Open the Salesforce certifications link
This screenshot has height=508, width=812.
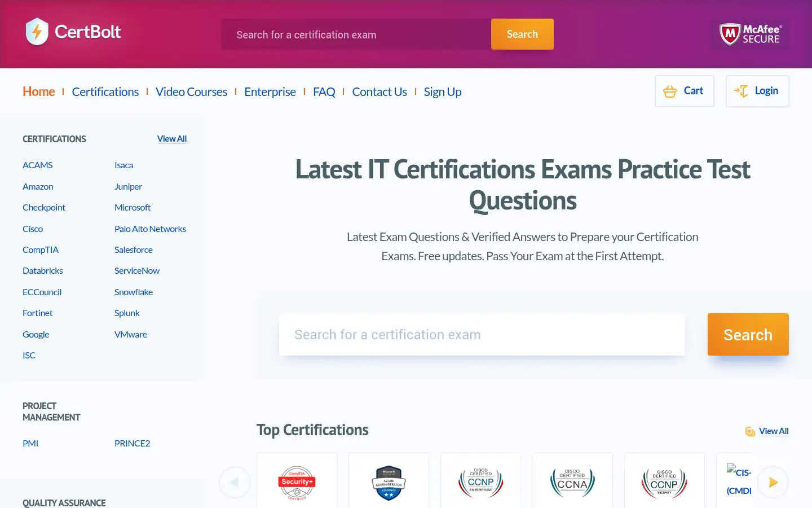point(134,249)
